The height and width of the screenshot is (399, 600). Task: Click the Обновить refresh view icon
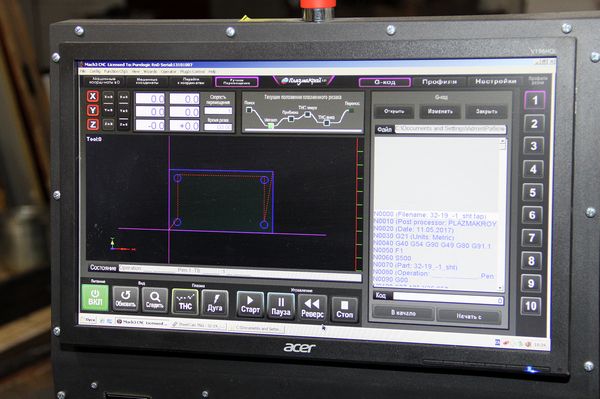(125, 299)
